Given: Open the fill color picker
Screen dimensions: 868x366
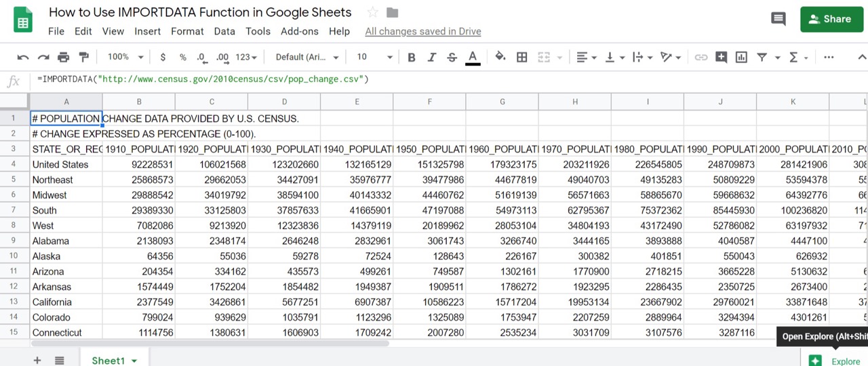Looking at the screenshot, I should pyautogui.click(x=500, y=58).
